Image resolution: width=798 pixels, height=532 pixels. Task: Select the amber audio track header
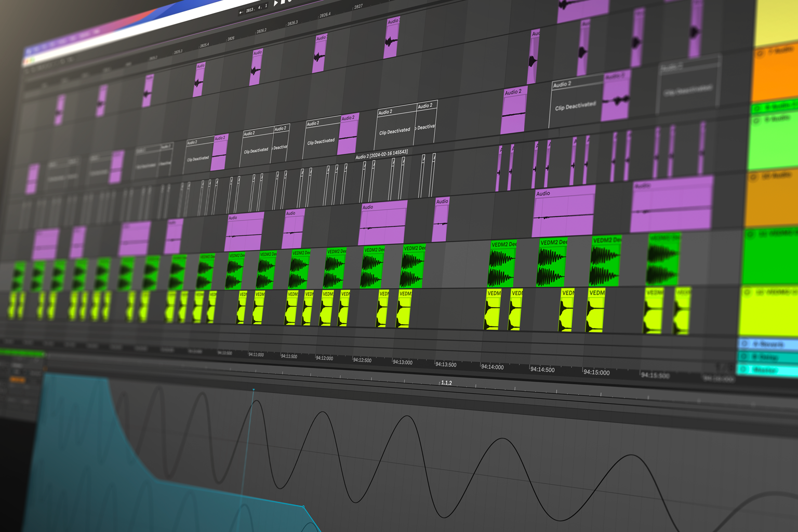tap(771, 198)
